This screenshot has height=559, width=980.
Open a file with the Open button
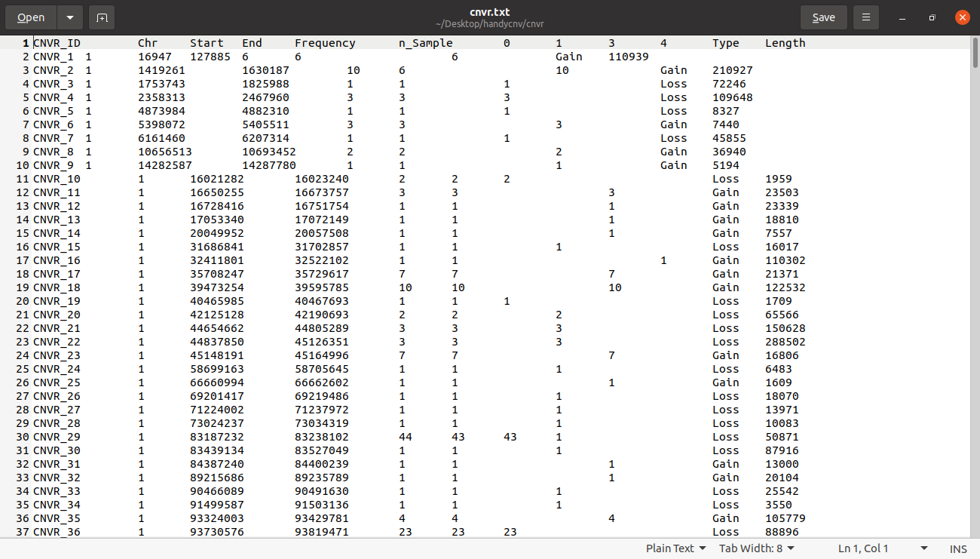pyautogui.click(x=30, y=17)
